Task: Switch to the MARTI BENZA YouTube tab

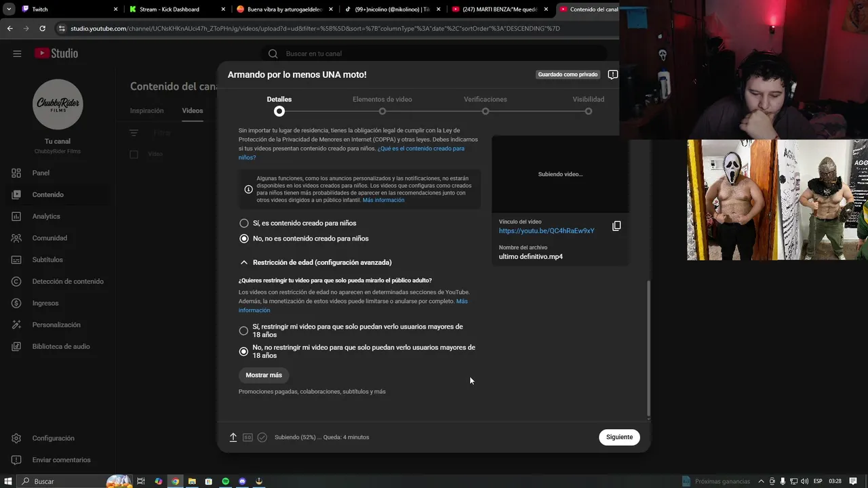Action: (x=500, y=9)
